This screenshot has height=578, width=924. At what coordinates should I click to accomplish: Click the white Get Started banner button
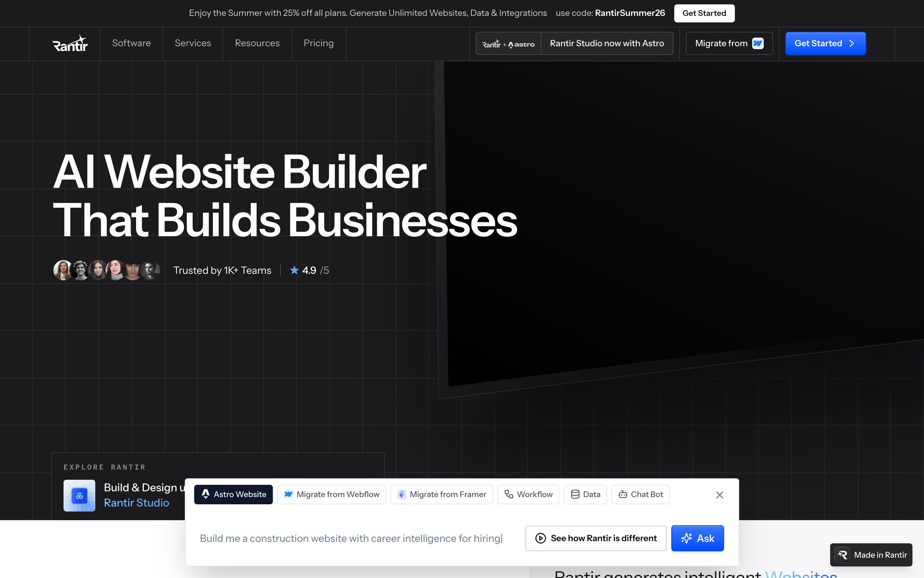point(704,13)
